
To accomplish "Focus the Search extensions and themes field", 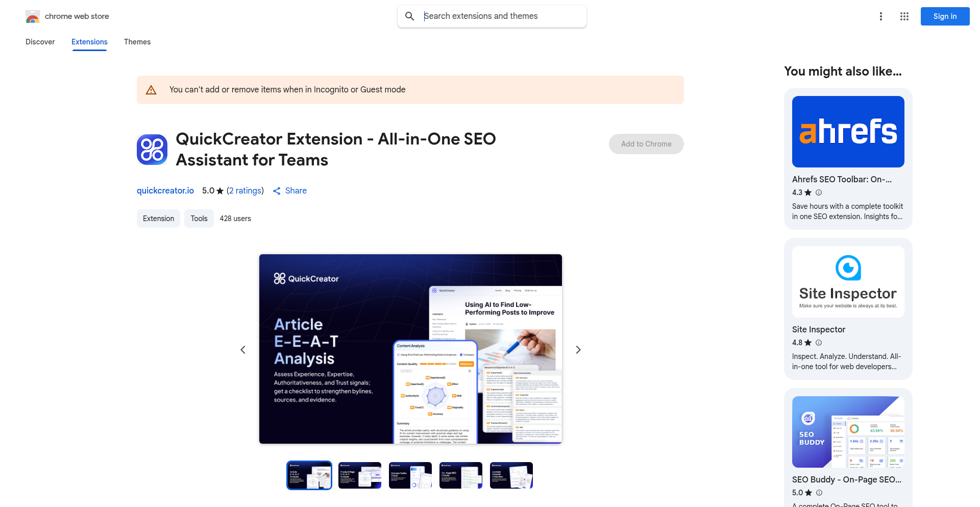I will pyautogui.click(x=492, y=16).
